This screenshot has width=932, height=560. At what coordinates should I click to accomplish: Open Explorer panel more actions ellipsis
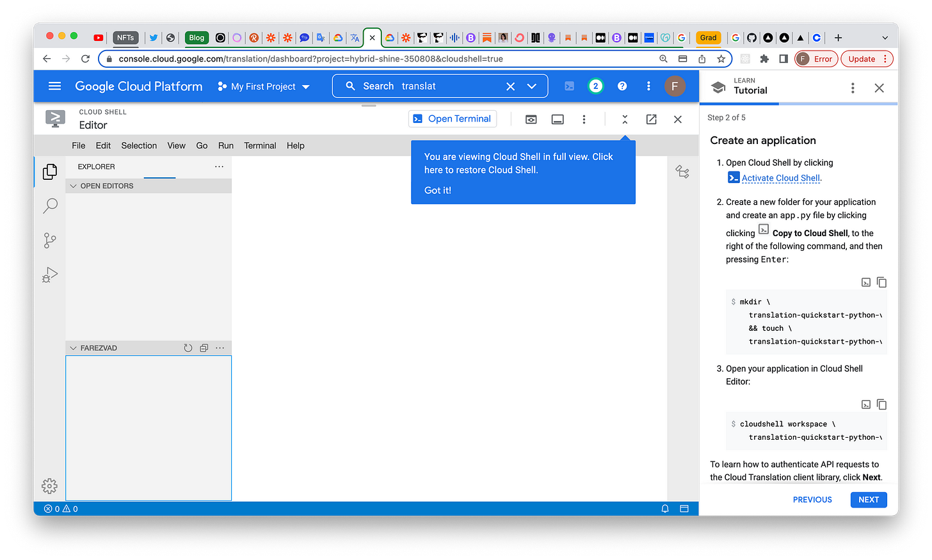pos(220,166)
